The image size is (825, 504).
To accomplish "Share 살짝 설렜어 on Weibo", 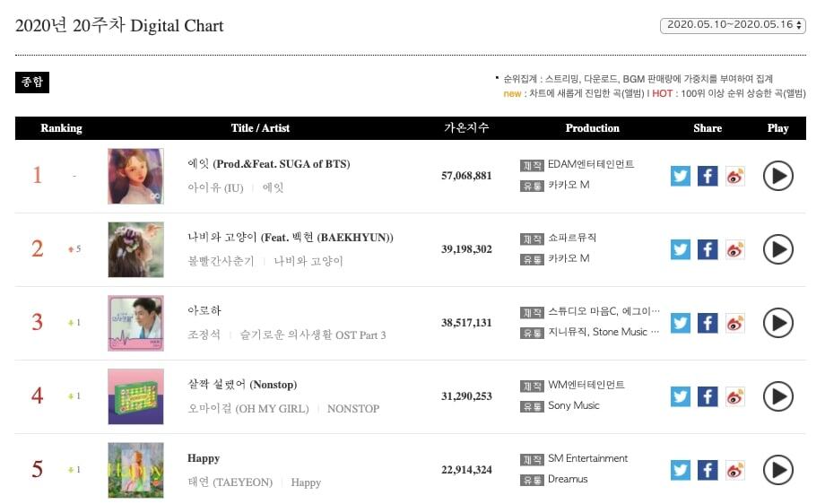I will point(734,396).
